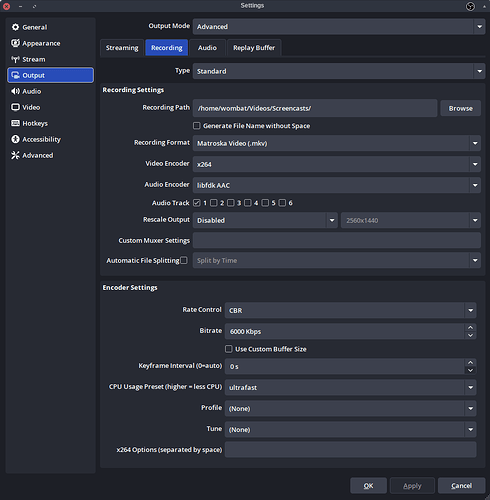The width and height of the screenshot is (490, 500).
Task: Increase the Bitrate with up arrow
Action: pyautogui.click(x=470, y=328)
